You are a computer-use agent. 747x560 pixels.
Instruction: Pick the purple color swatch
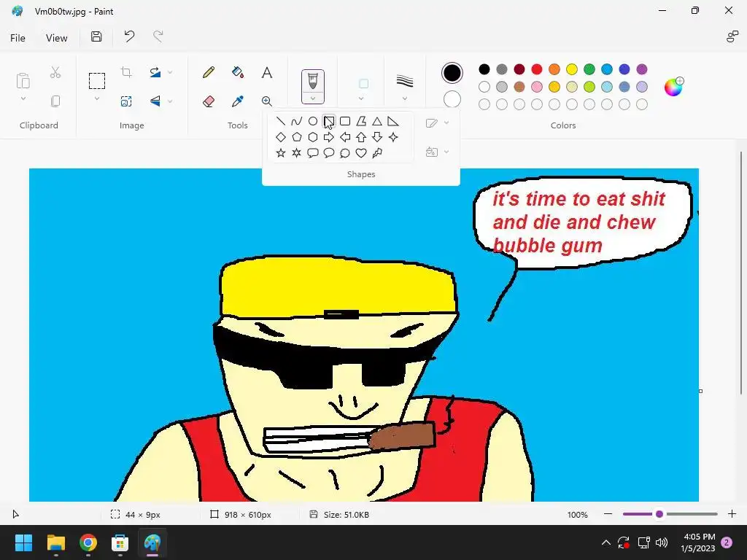click(642, 69)
